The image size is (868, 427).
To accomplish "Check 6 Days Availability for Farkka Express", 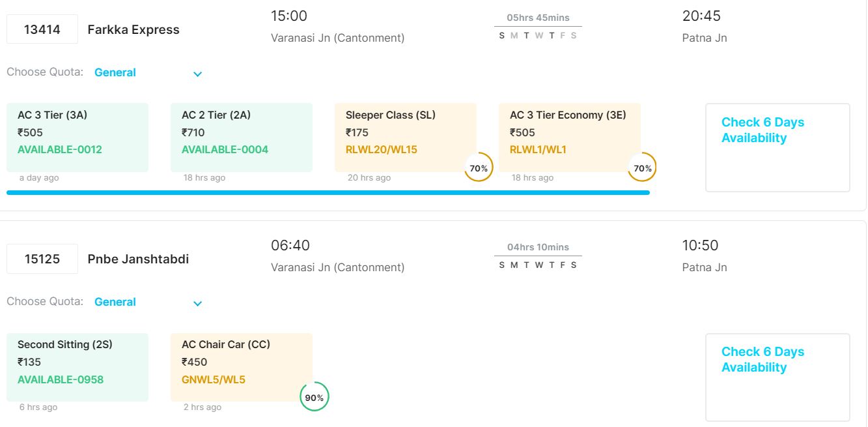I will (x=777, y=147).
